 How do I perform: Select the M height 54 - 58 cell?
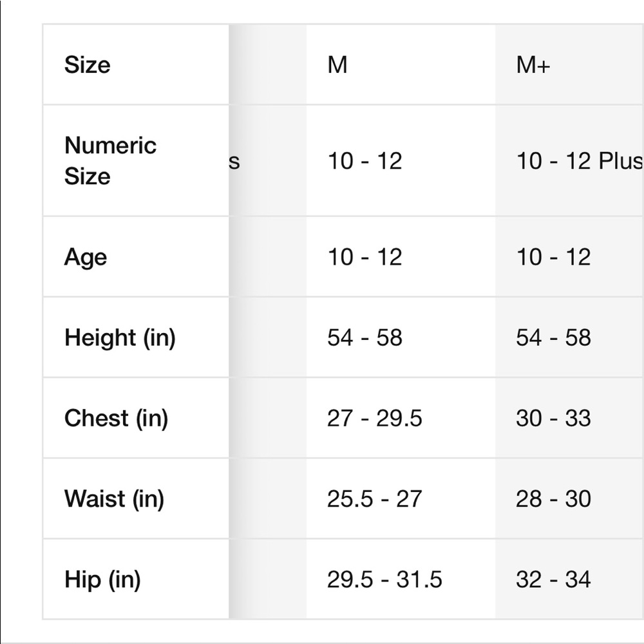coord(401,337)
